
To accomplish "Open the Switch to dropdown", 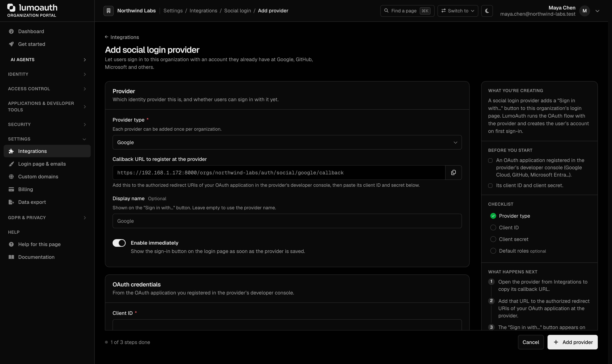I will (458, 11).
